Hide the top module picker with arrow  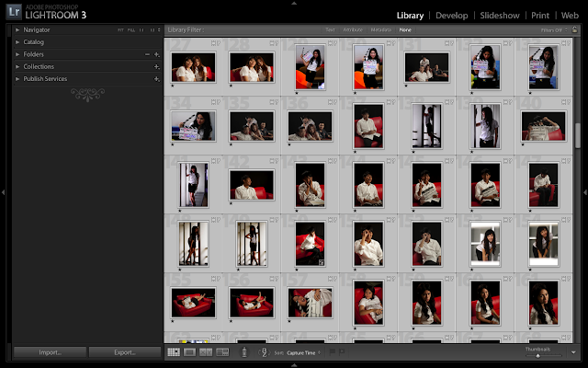point(294,3)
